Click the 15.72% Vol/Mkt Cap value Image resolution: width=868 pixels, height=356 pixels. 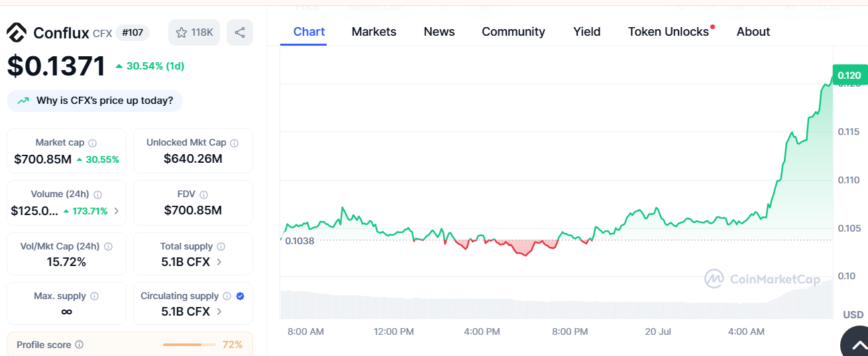[66, 262]
